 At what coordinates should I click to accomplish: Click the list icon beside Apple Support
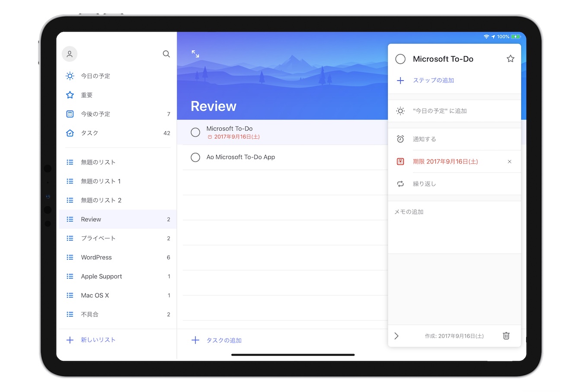tap(70, 277)
